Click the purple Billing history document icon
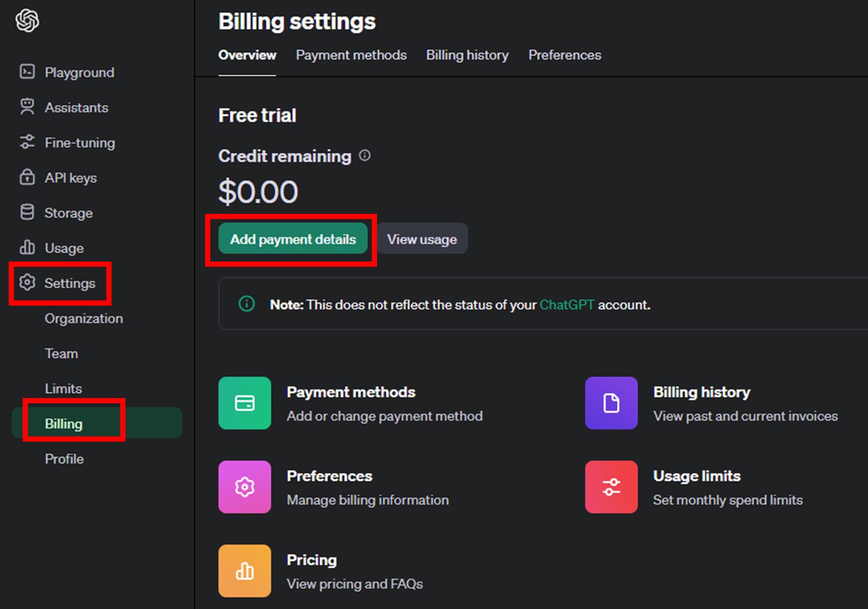This screenshot has height=609, width=868. point(611,403)
